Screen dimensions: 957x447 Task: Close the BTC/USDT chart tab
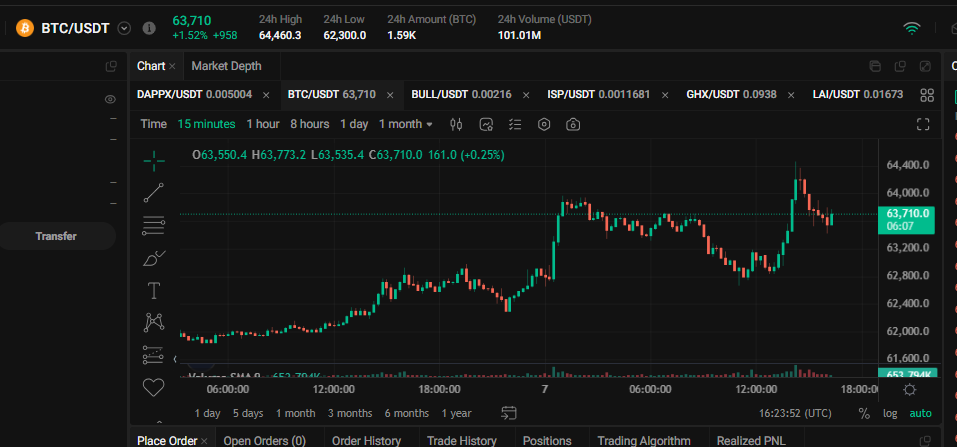[391, 95]
